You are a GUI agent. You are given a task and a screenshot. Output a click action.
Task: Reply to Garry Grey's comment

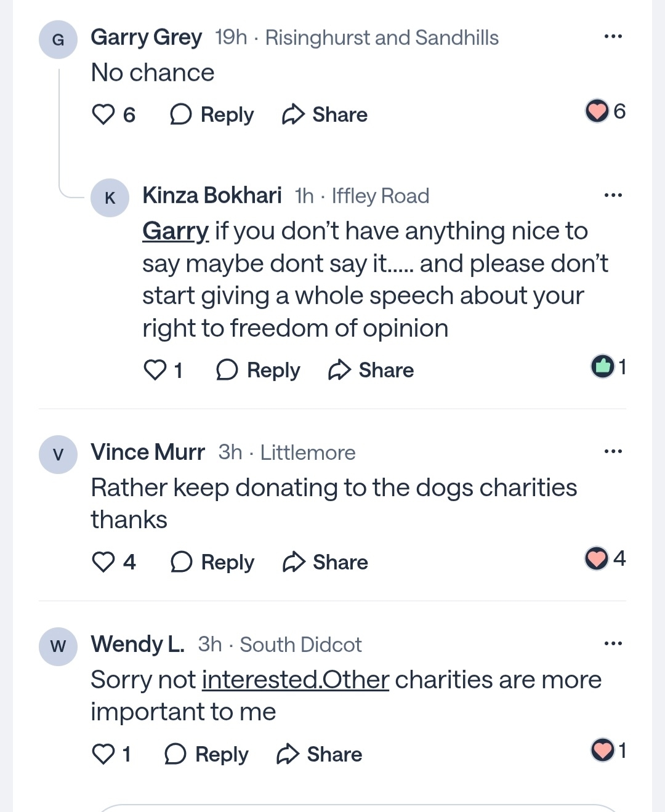[212, 115]
